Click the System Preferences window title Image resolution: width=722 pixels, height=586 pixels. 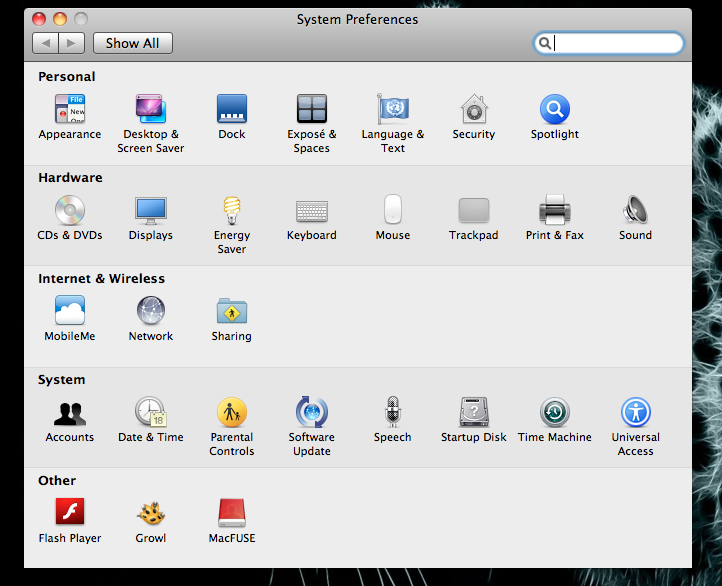(x=357, y=19)
